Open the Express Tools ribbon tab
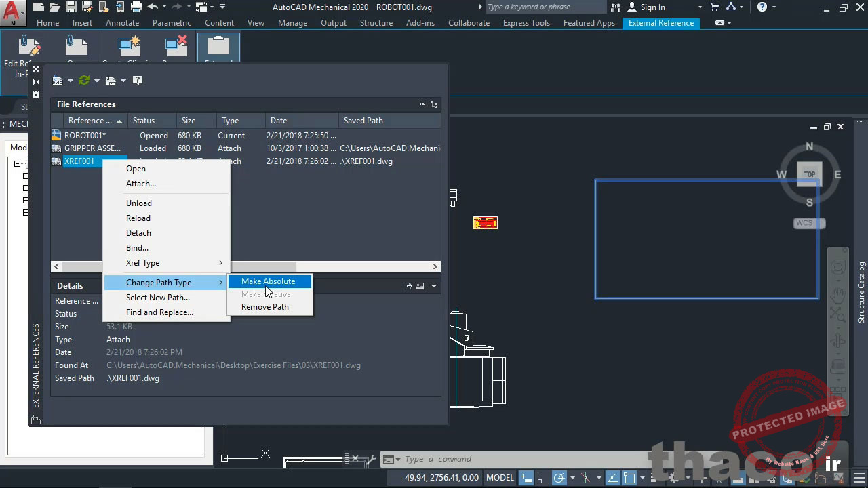Screen dimensions: 868x488 click(526, 22)
